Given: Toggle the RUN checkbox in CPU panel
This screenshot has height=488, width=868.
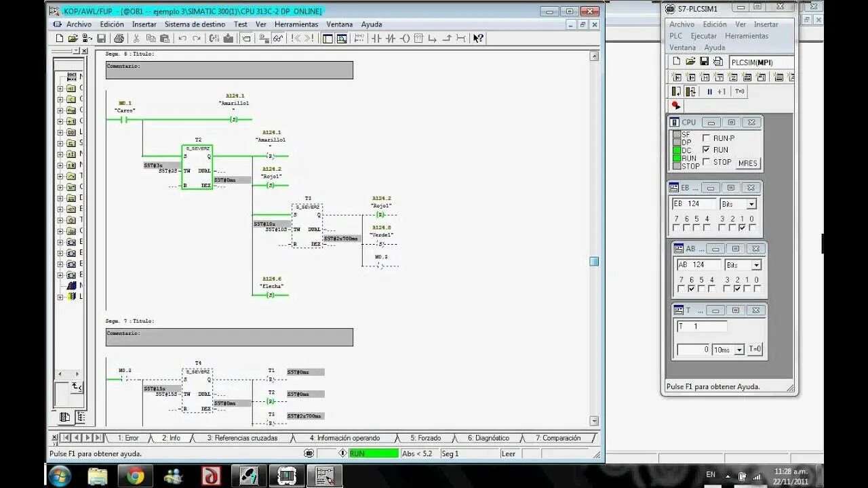Looking at the screenshot, I should [706, 150].
